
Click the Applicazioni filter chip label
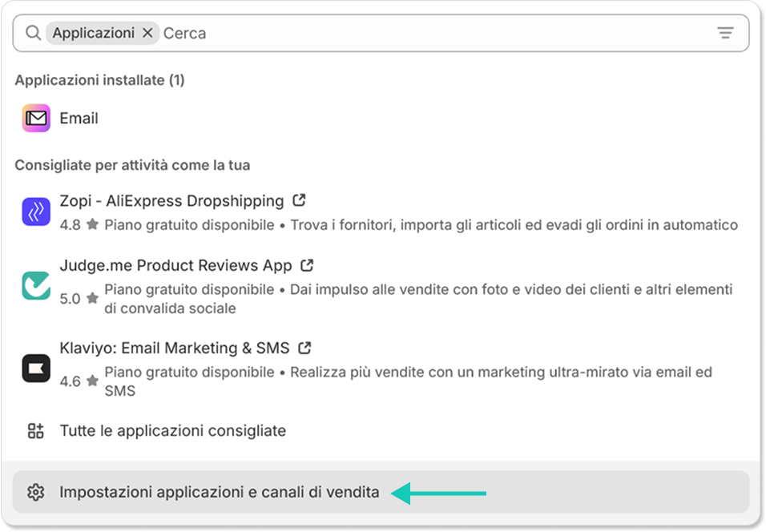(93, 33)
